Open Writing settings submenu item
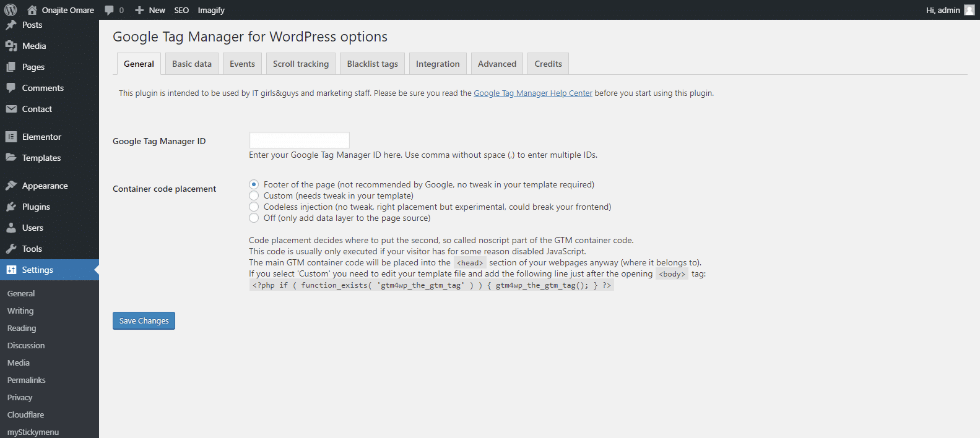This screenshot has width=980, height=438. click(20, 311)
